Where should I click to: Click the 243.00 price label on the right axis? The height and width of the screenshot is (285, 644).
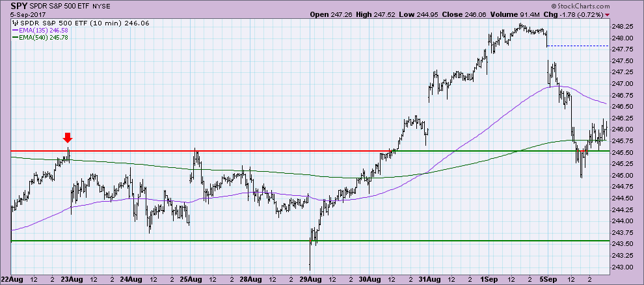point(626,267)
